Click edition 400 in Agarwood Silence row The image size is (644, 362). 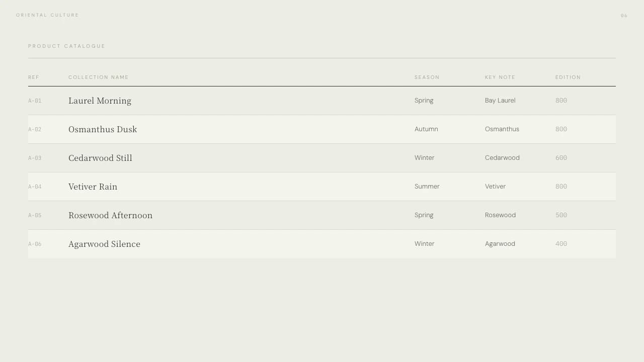[x=561, y=244]
